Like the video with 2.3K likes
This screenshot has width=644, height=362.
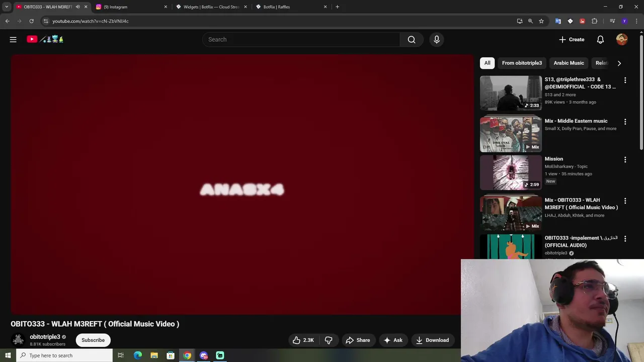[303, 340]
